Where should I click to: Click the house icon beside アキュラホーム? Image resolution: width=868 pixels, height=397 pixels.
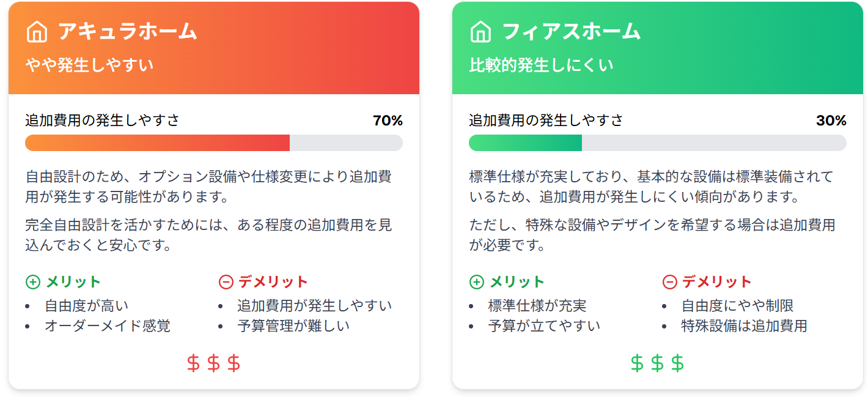click(x=37, y=32)
